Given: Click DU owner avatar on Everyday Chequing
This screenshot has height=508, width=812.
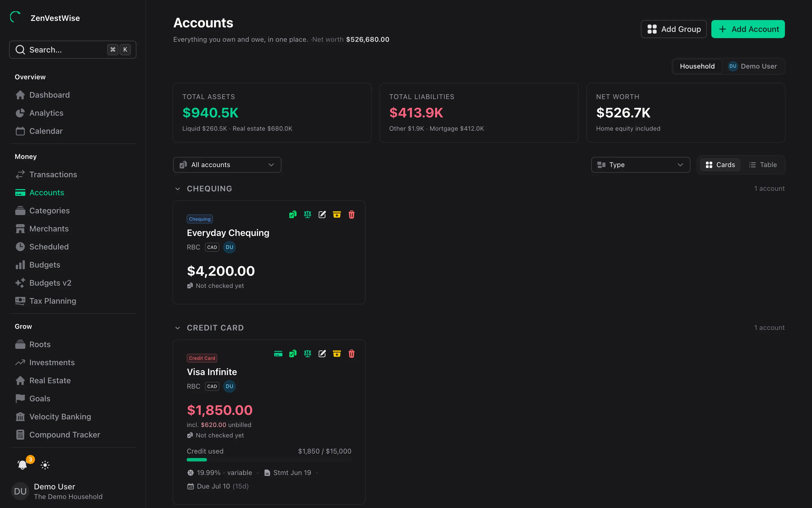Looking at the screenshot, I should coord(230,247).
